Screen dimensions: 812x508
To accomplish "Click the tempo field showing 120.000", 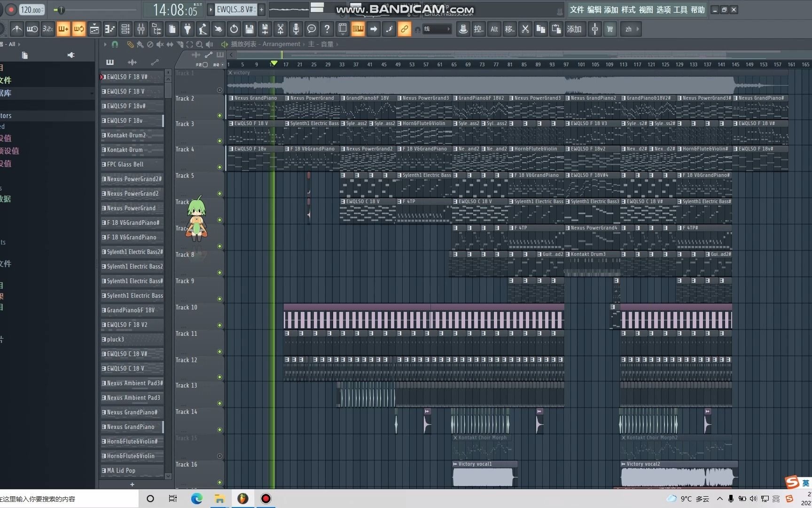I will pos(32,10).
